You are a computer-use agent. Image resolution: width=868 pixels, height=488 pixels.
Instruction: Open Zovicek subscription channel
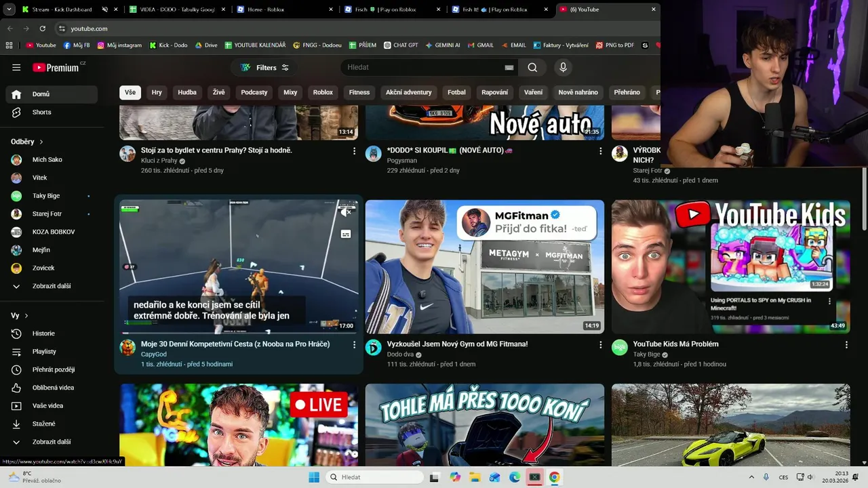pyautogui.click(x=52, y=268)
